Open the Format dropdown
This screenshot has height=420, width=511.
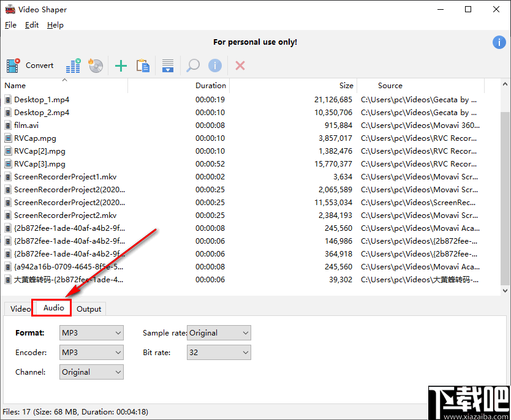(x=91, y=332)
